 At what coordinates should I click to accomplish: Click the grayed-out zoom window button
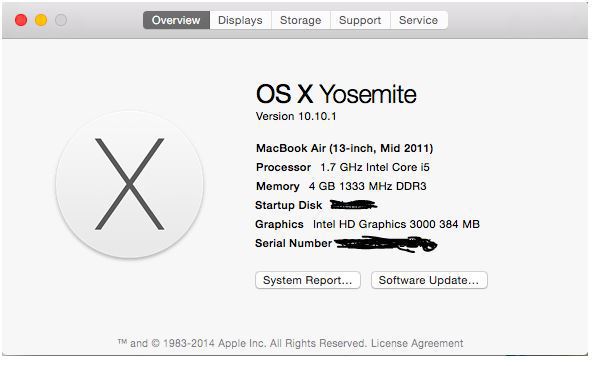click(61, 20)
